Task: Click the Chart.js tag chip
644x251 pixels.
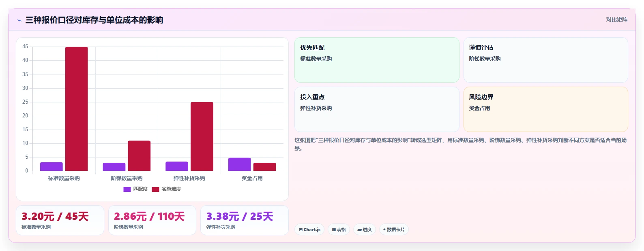Action: pyautogui.click(x=309, y=230)
